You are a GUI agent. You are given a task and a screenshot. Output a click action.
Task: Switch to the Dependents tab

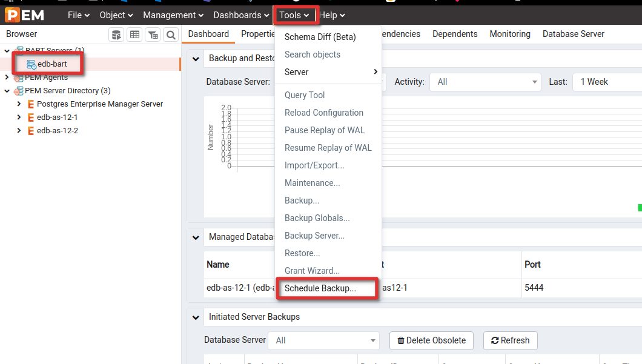click(x=455, y=34)
